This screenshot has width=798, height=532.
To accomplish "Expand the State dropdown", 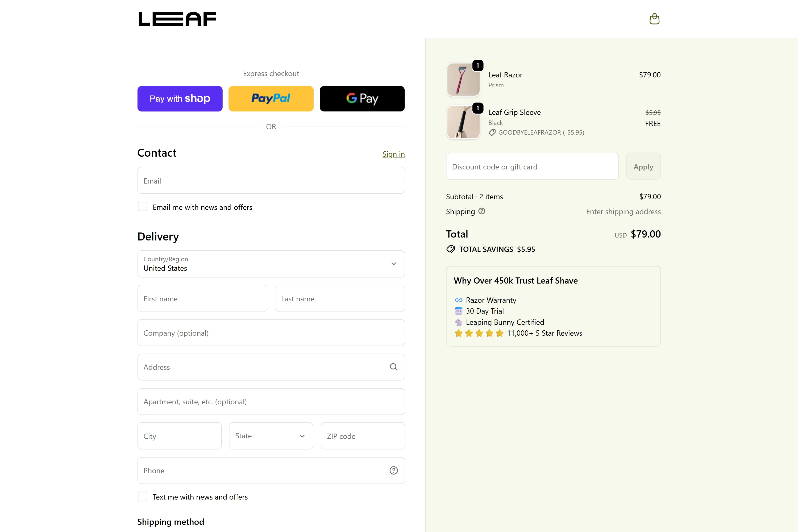I will (271, 436).
